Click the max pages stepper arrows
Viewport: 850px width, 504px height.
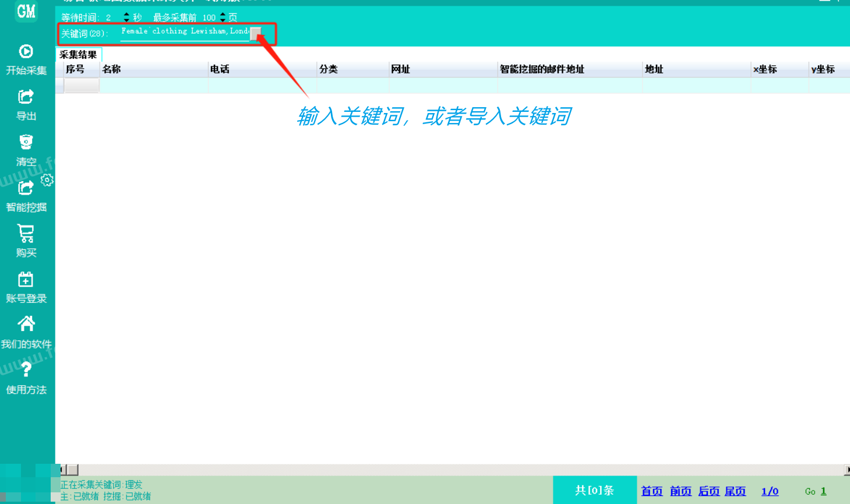[x=223, y=17]
